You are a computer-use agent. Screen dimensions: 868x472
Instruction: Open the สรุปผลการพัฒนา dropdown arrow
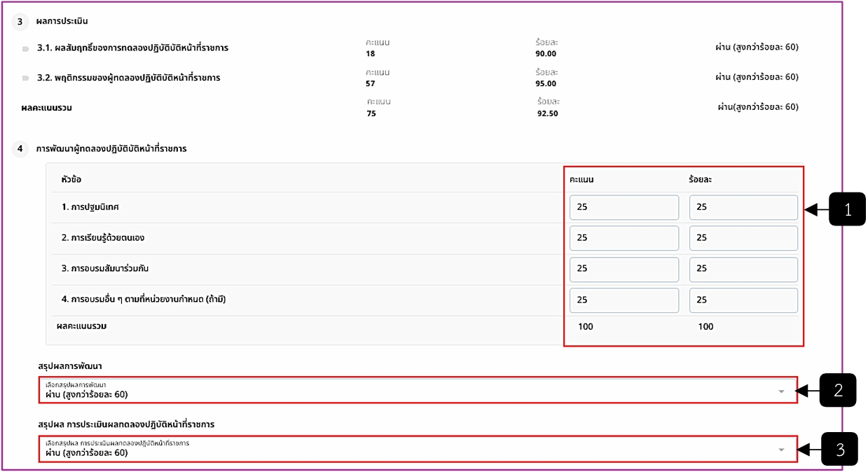(781, 391)
